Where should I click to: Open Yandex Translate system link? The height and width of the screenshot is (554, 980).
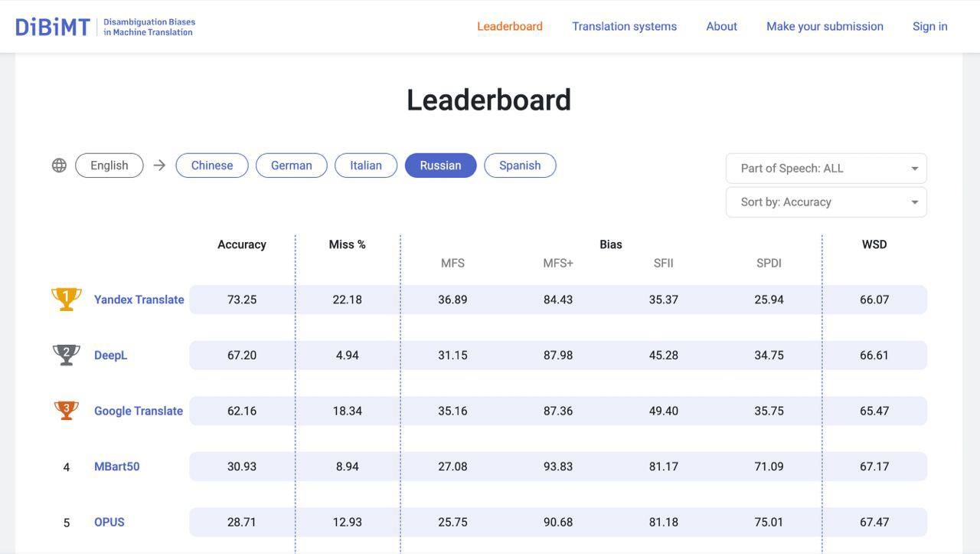pos(139,300)
